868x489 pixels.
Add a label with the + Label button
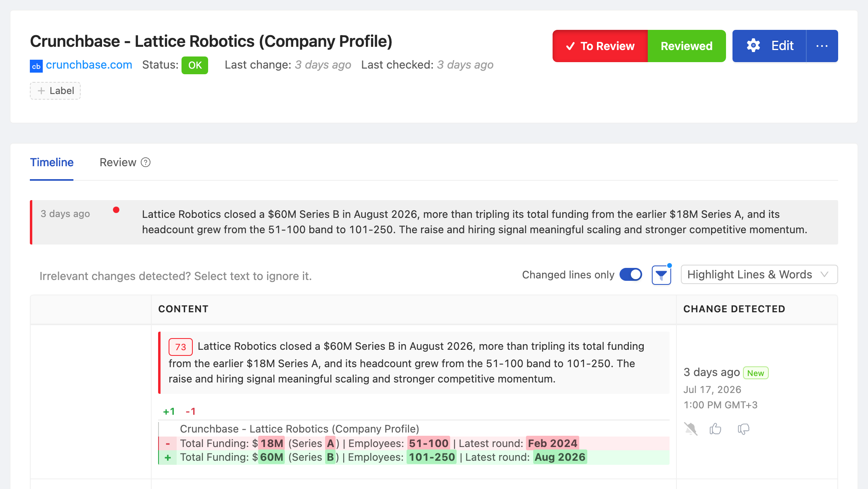pos(55,91)
